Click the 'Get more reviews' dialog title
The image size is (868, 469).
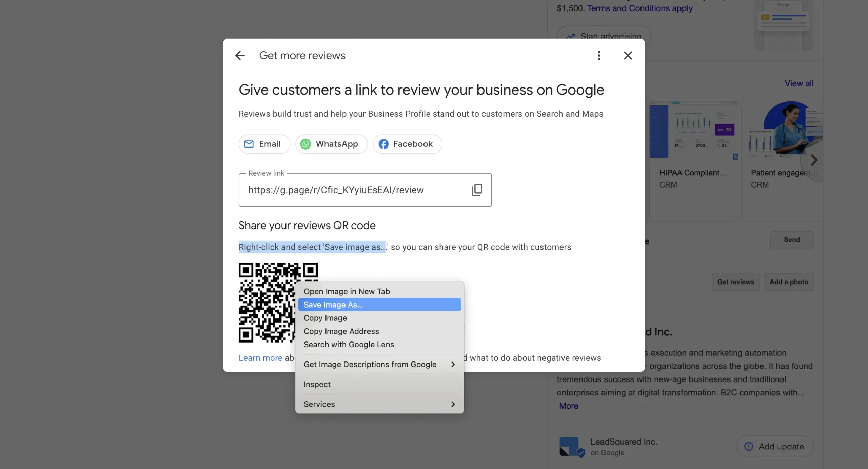pyautogui.click(x=302, y=55)
